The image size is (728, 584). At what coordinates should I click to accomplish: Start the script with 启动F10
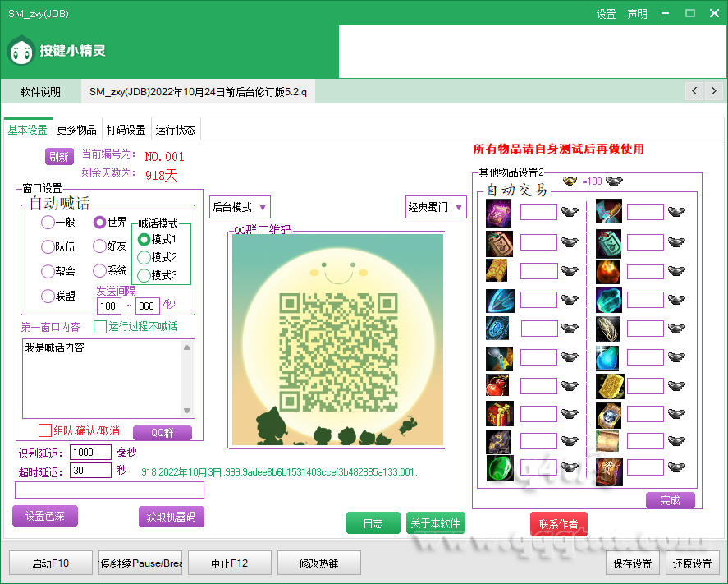(x=51, y=563)
